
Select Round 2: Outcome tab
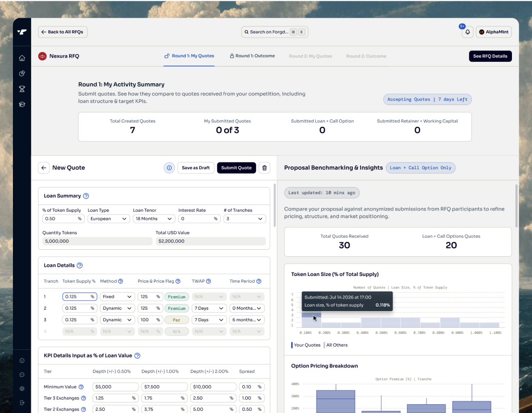pos(366,56)
